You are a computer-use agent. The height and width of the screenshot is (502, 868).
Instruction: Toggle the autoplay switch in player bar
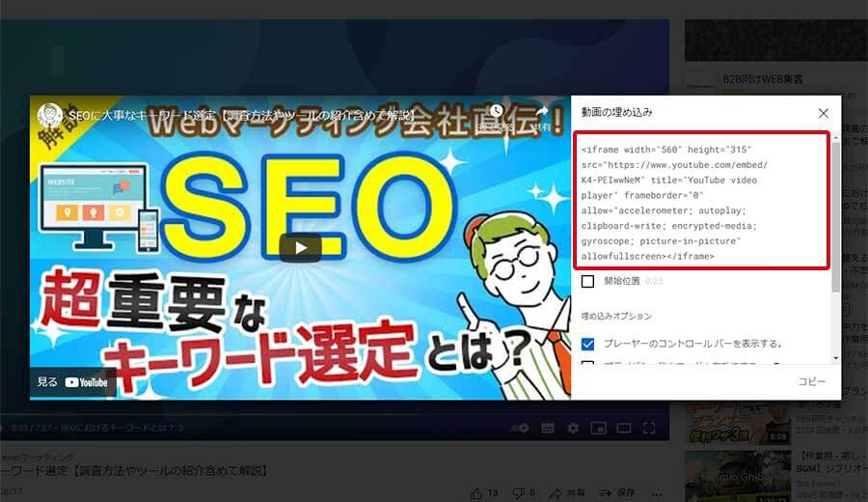click(520, 429)
